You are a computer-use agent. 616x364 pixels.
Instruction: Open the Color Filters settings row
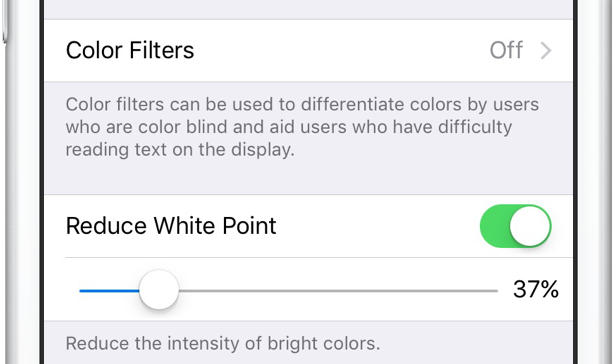[308, 51]
